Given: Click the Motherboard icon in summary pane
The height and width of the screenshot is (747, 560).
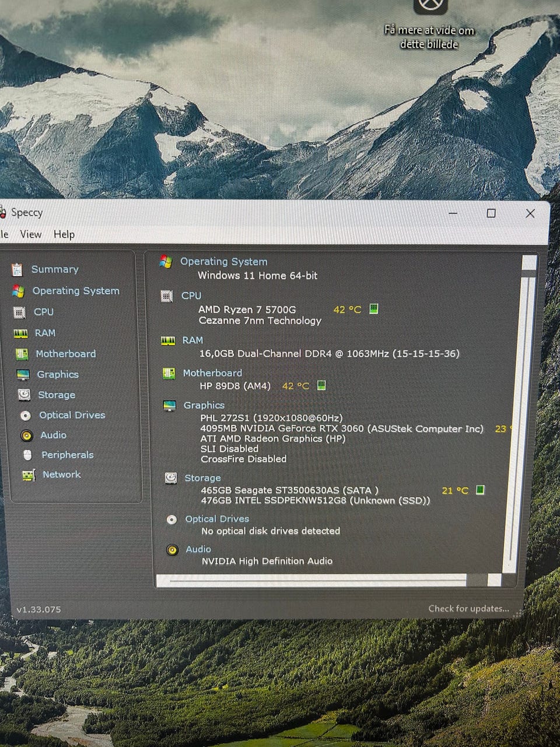Looking at the screenshot, I should point(169,373).
